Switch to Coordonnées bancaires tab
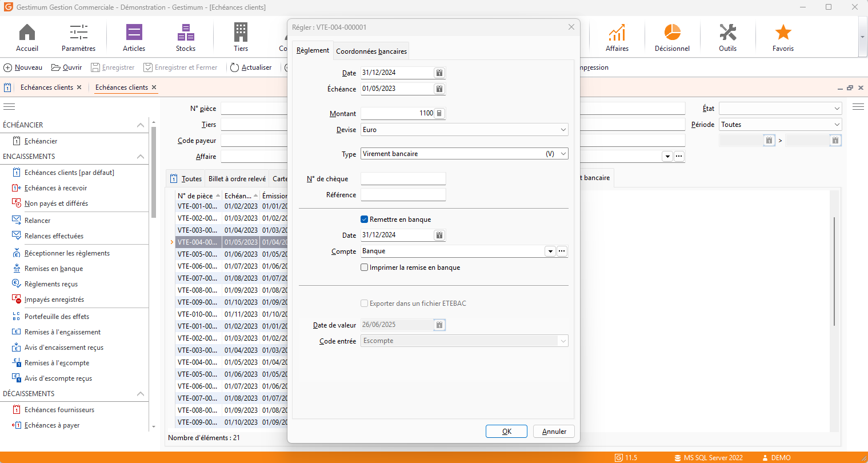Image resolution: width=868 pixels, height=463 pixels. [371, 51]
